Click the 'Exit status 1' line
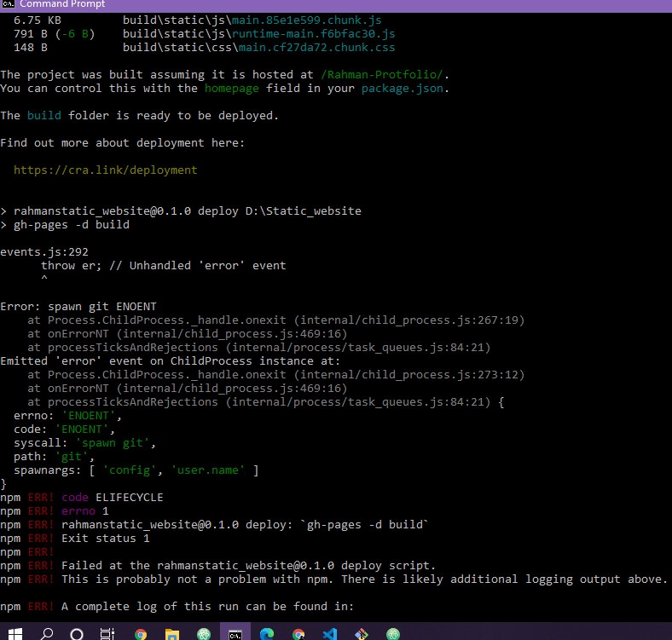The height and width of the screenshot is (640, 672). (106, 539)
